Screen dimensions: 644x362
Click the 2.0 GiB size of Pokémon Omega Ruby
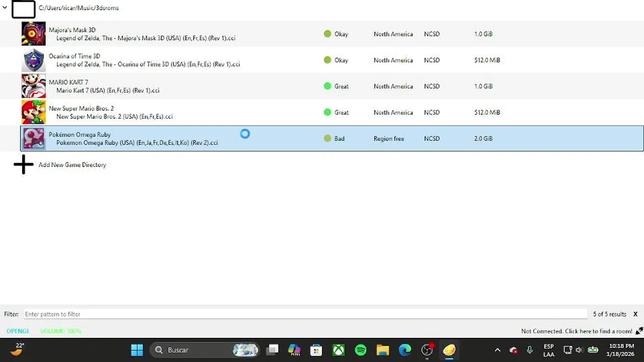[x=483, y=139]
